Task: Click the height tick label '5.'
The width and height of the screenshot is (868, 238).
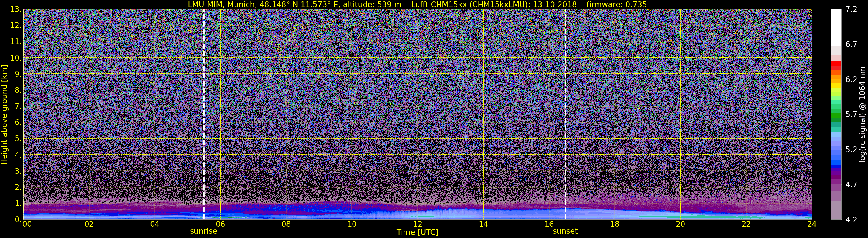Action: (18, 139)
